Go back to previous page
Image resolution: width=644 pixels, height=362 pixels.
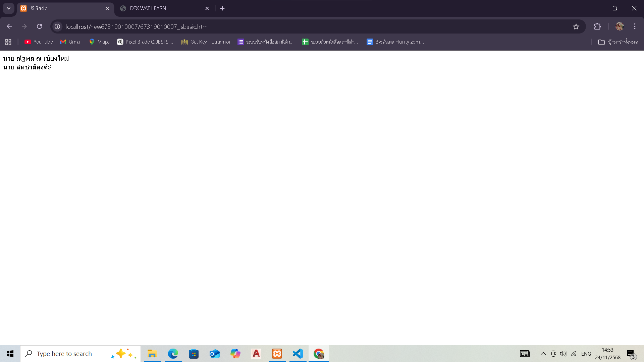tap(9, 26)
